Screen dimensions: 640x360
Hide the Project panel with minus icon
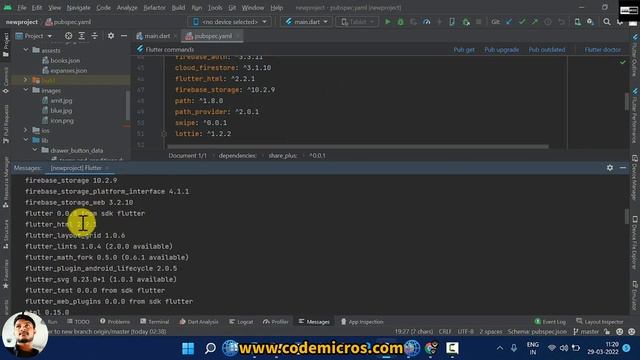[x=124, y=36]
